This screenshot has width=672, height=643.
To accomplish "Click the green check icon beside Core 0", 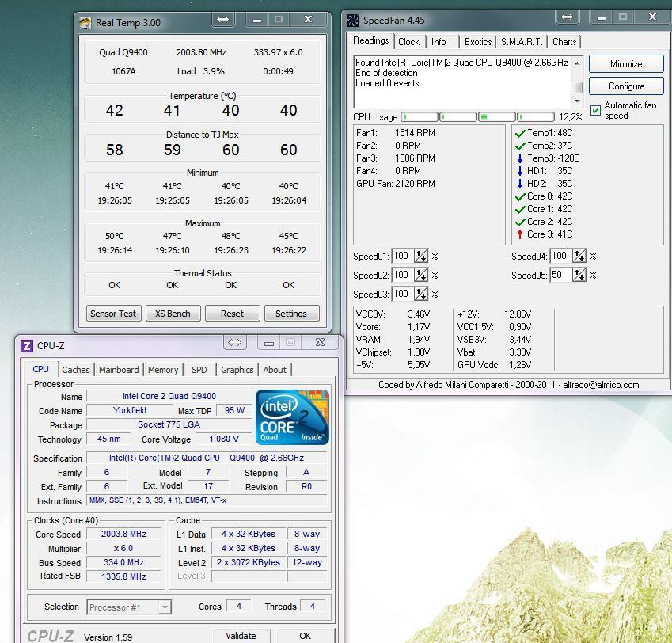I will click(520, 196).
